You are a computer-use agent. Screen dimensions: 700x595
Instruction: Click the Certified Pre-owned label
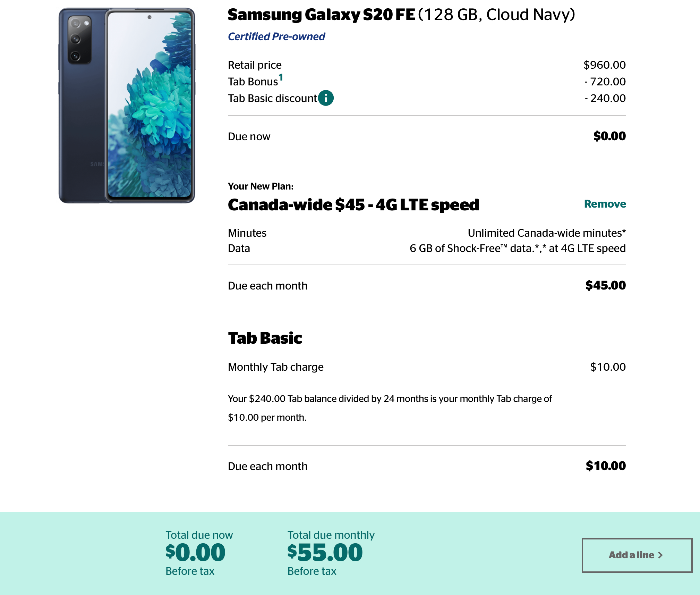[x=276, y=36]
